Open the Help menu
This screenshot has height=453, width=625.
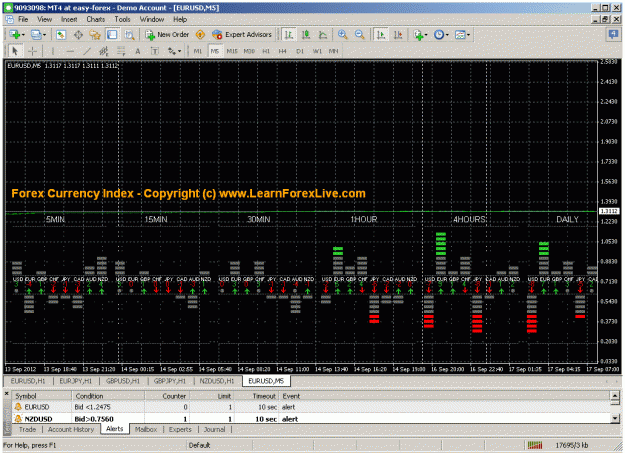point(180,19)
